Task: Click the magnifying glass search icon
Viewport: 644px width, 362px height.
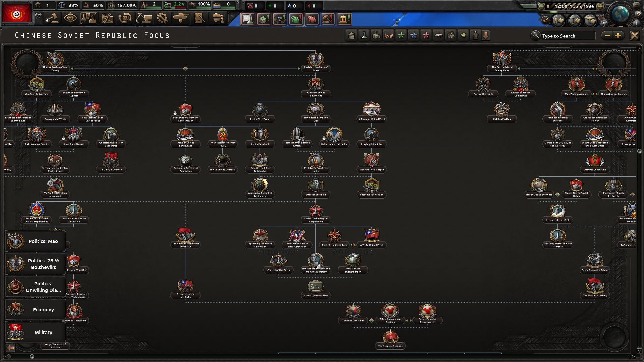Action: (x=536, y=36)
